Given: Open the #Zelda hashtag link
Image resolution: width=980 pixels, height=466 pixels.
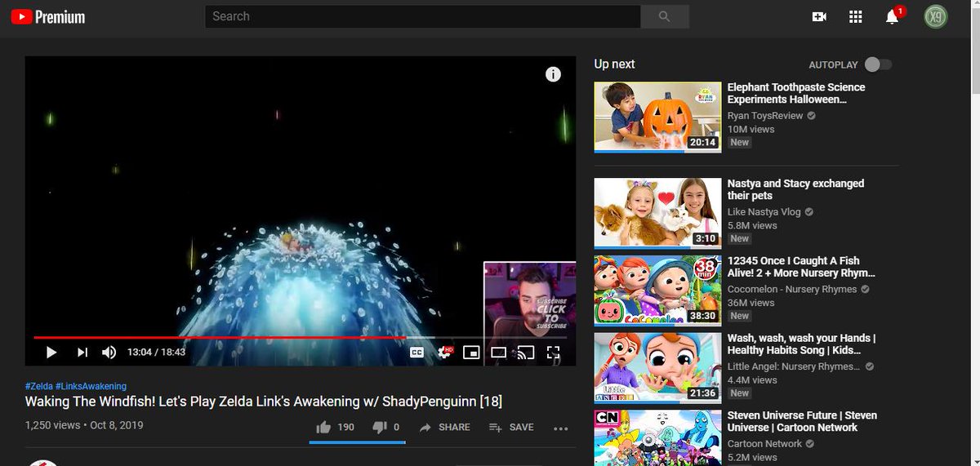Looking at the screenshot, I should click(x=38, y=386).
